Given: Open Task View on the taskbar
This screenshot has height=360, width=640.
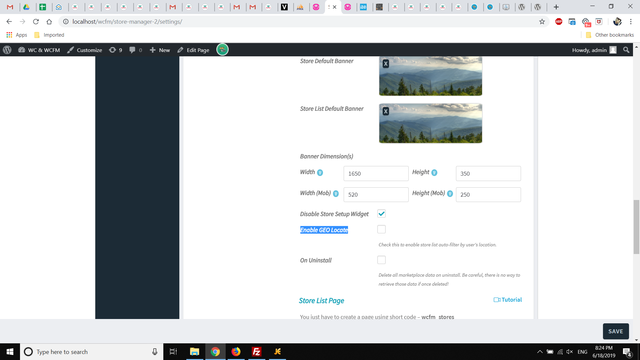Looking at the screenshot, I should coord(173,351).
